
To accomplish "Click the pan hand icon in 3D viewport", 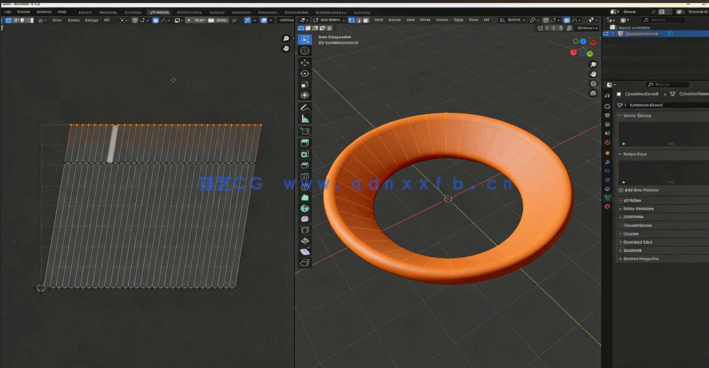I will point(593,74).
